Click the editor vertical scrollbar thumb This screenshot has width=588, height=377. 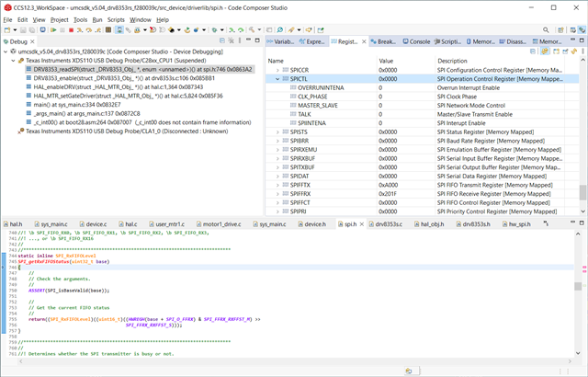578,286
